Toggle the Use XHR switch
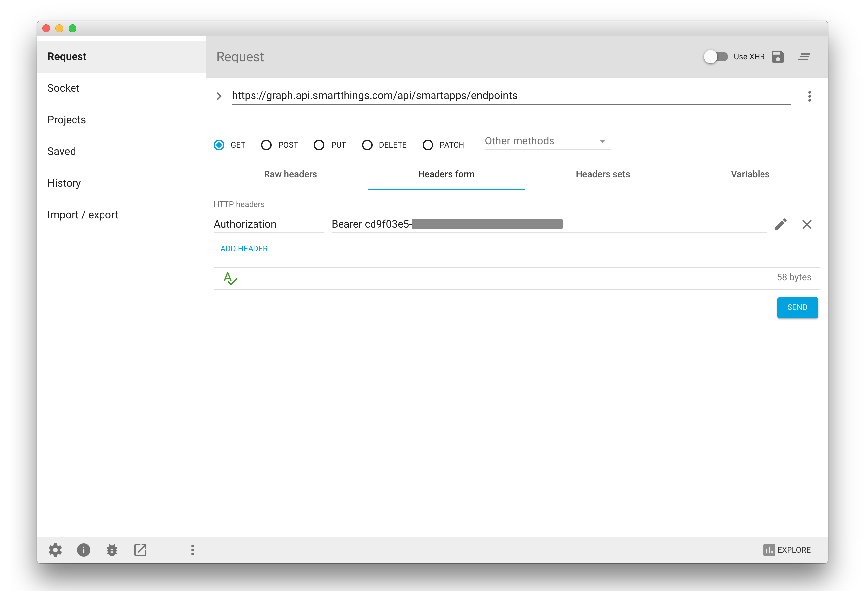865x616 pixels. pyautogui.click(x=715, y=57)
